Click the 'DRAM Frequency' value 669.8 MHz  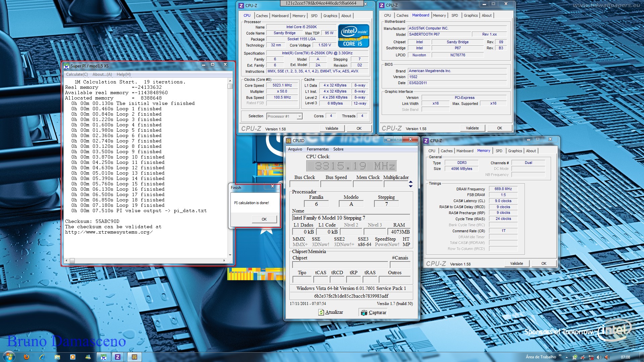503,189
